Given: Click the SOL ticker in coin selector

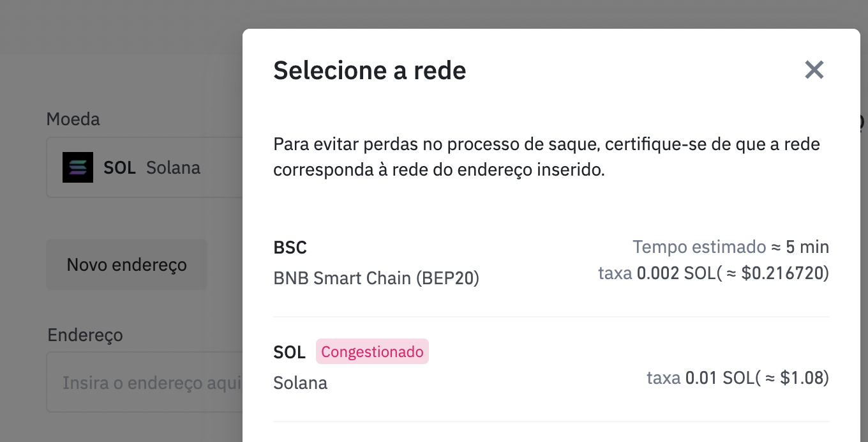Looking at the screenshot, I should point(119,168).
